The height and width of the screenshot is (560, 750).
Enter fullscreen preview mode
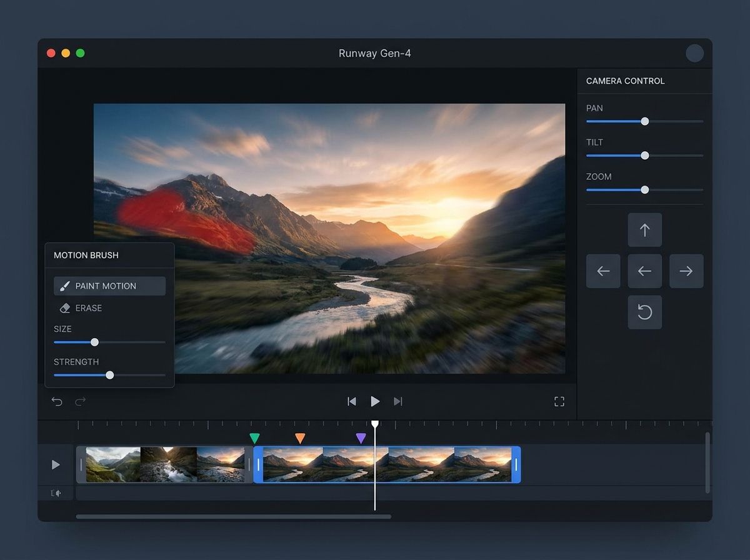559,401
